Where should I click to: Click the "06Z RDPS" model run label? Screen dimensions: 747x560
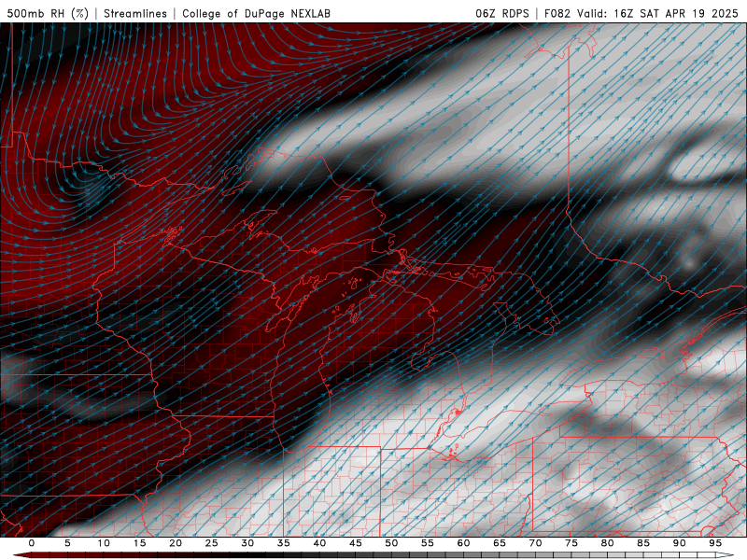[x=502, y=13]
